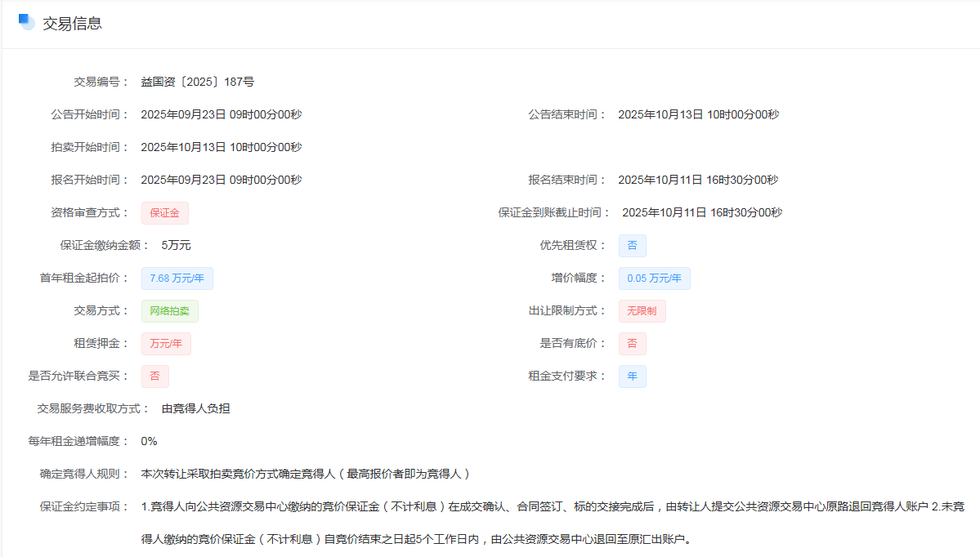Click the 公告结束时间 date value
This screenshot has height=557, width=980.
[698, 114]
